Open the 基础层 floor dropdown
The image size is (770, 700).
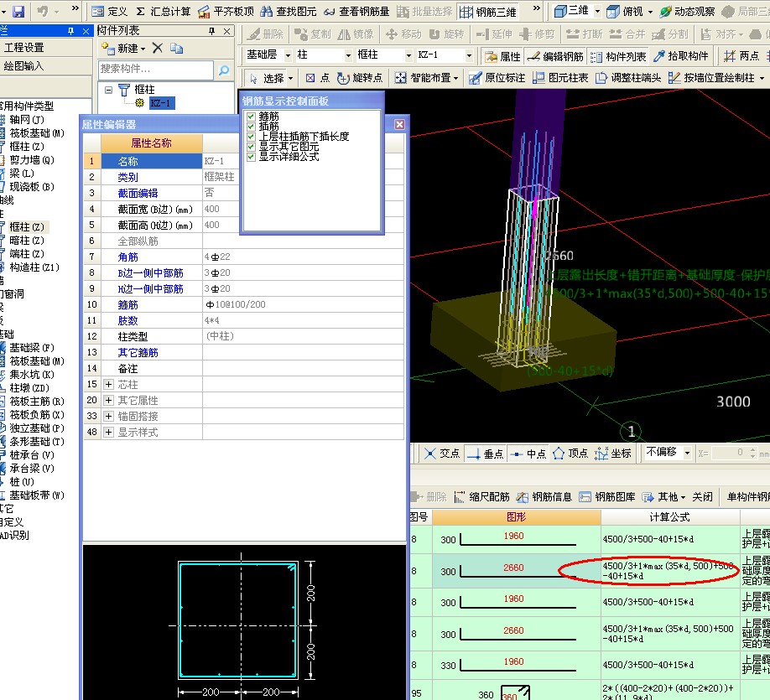[x=288, y=55]
